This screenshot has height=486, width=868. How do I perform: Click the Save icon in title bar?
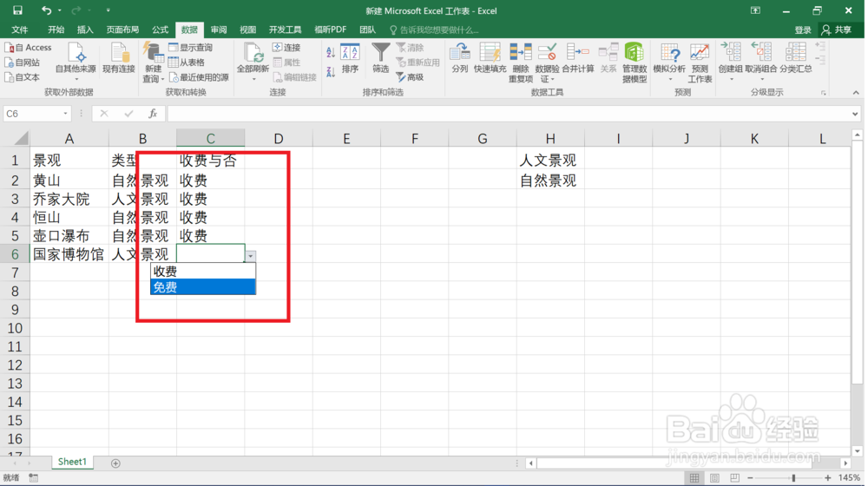click(17, 10)
